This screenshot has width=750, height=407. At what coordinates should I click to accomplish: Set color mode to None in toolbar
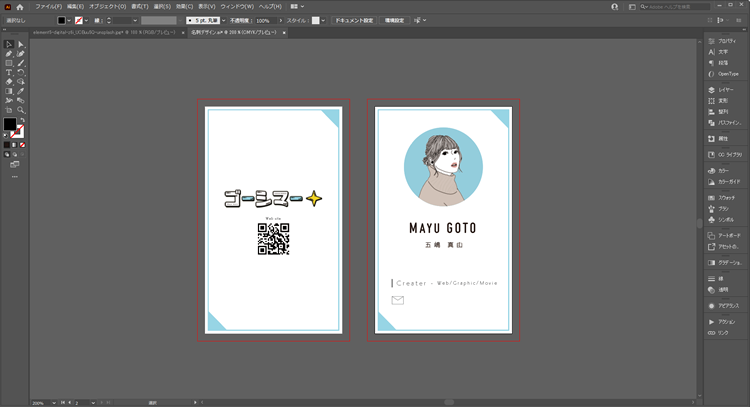22,144
